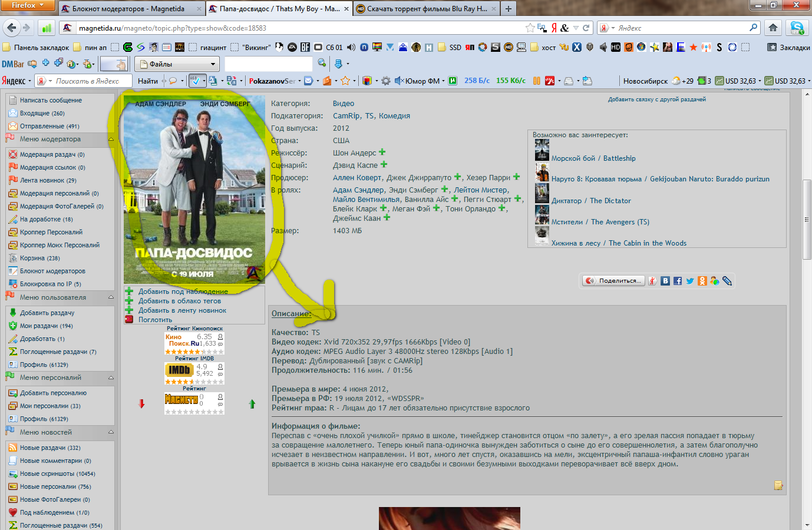This screenshot has height=530, width=812.
Task: Open the Панель закладок bookmarks folder
Action: 36,48
